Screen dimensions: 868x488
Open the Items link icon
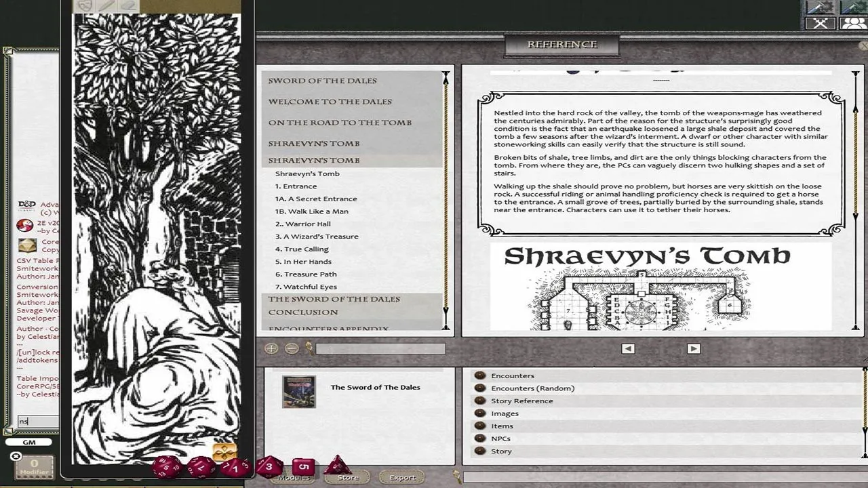coord(480,426)
